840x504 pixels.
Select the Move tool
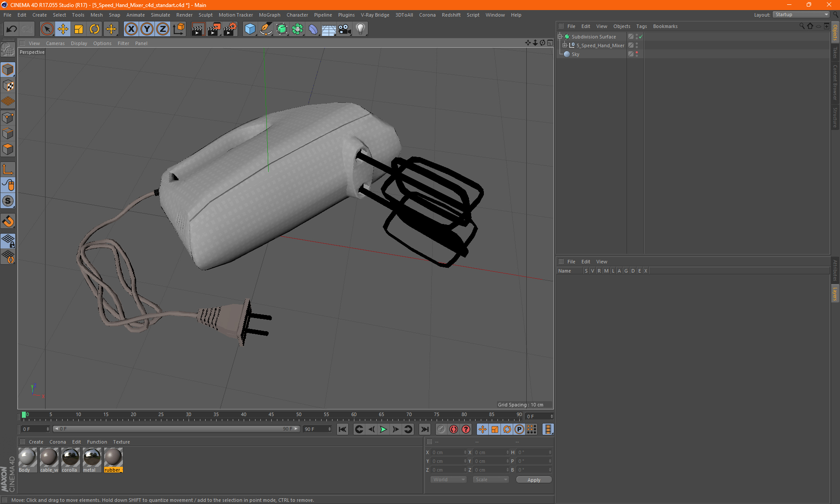(x=63, y=29)
